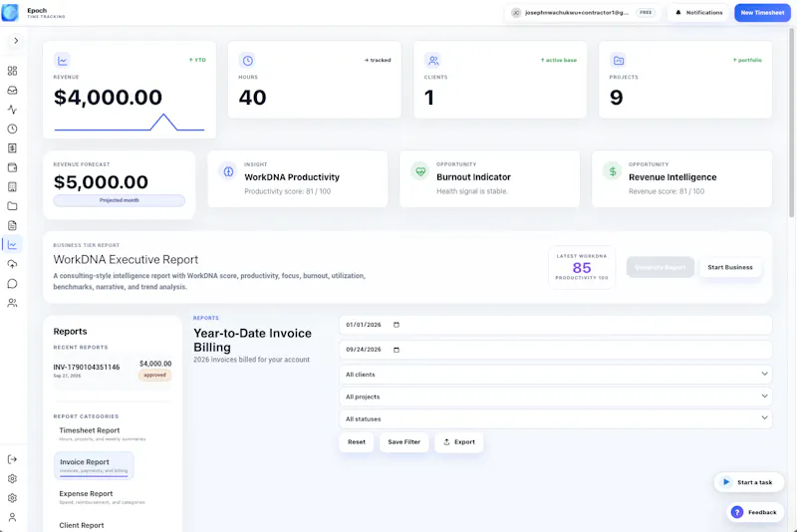Click the heart icon beside Burnout Indicator
Screen dimensions: 797x532
pos(420,171)
